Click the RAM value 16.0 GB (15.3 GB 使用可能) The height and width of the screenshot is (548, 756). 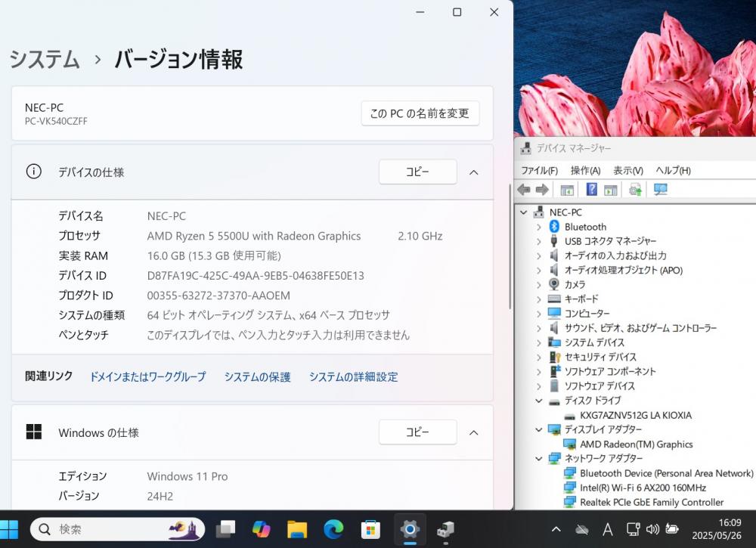pos(214,255)
